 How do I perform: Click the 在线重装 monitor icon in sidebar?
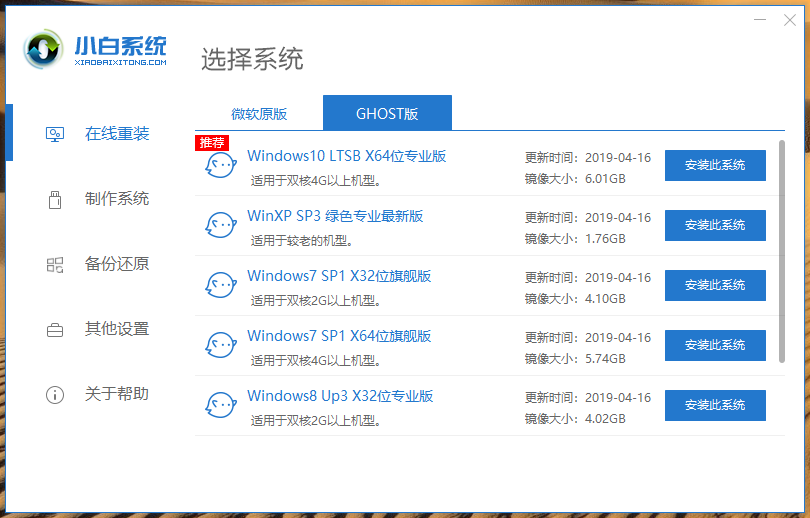coord(55,134)
